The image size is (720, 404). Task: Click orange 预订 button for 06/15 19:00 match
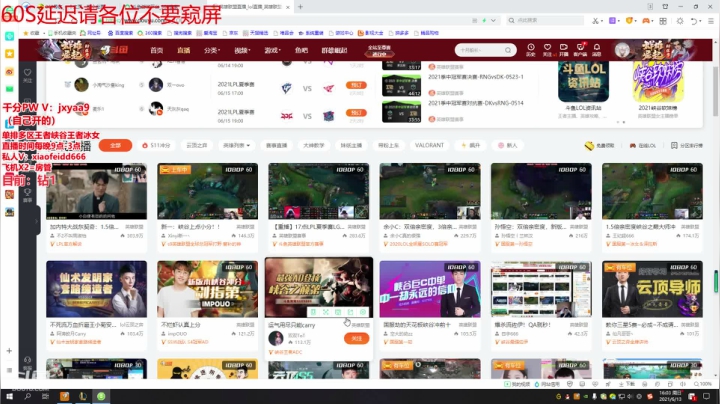click(x=356, y=112)
